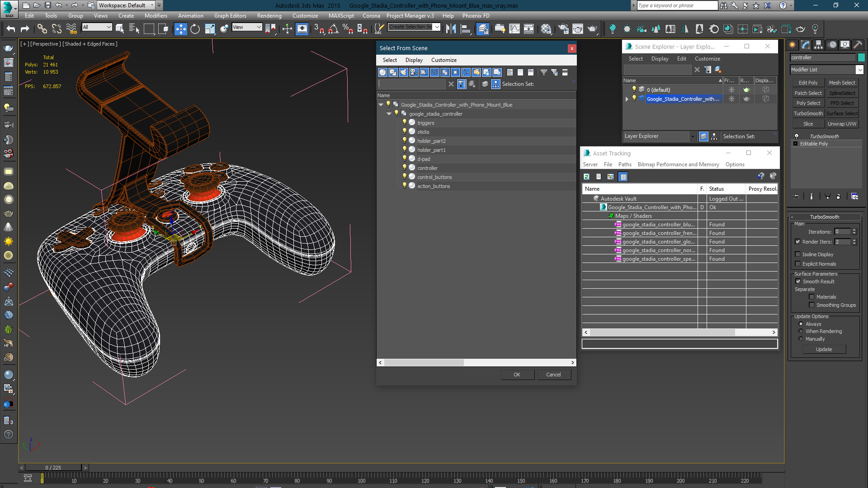Enable Separate by Smoothing Groups checkbox

click(x=811, y=305)
